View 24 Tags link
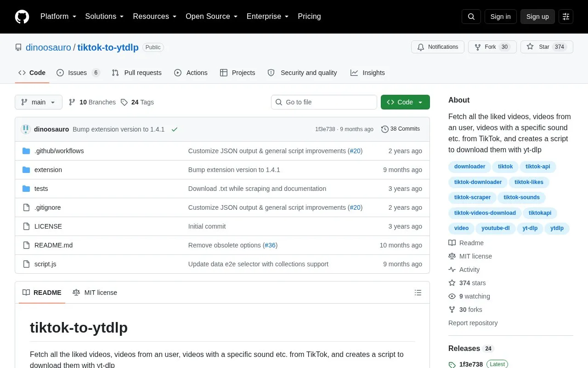 [137, 102]
